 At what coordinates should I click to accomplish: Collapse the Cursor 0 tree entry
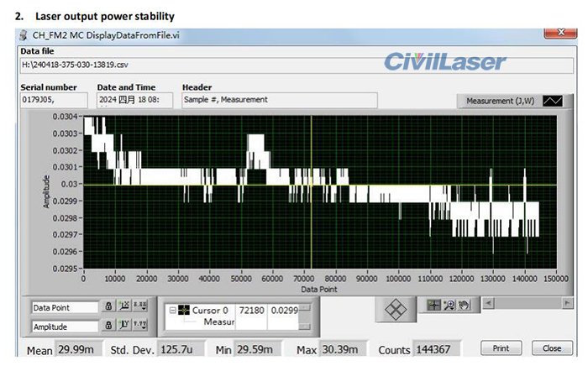tap(171, 310)
